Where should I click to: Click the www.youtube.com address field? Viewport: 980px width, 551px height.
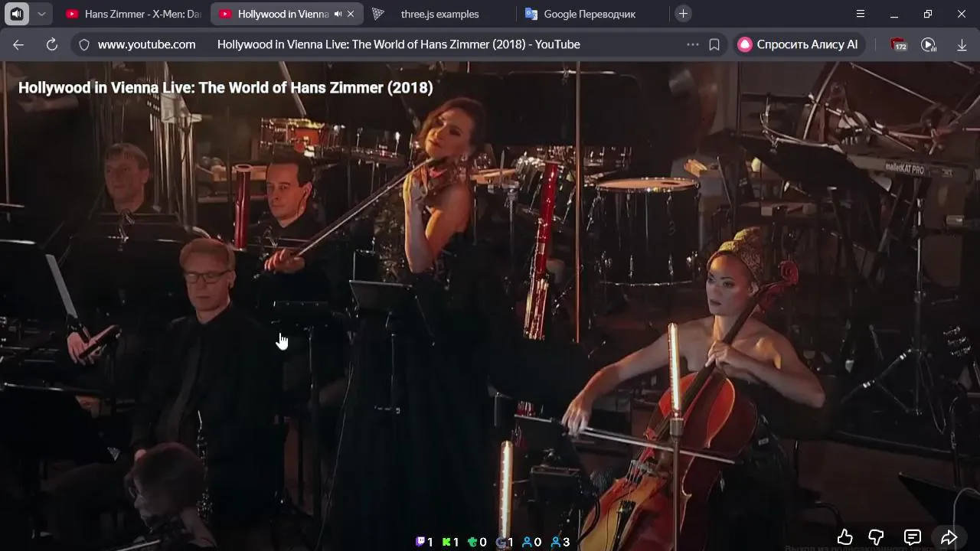pyautogui.click(x=146, y=44)
